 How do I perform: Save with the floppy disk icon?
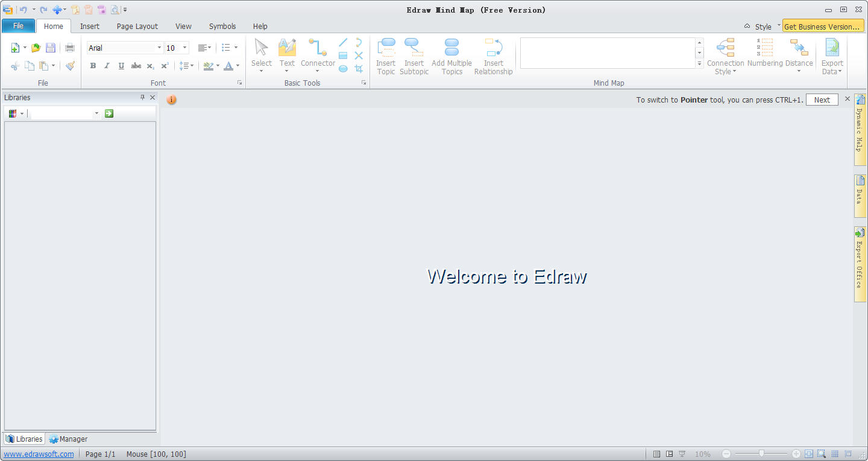pyautogui.click(x=51, y=48)
